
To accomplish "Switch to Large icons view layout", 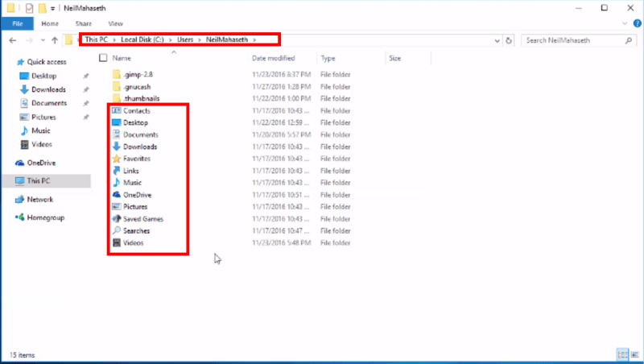I will [635, 354].
